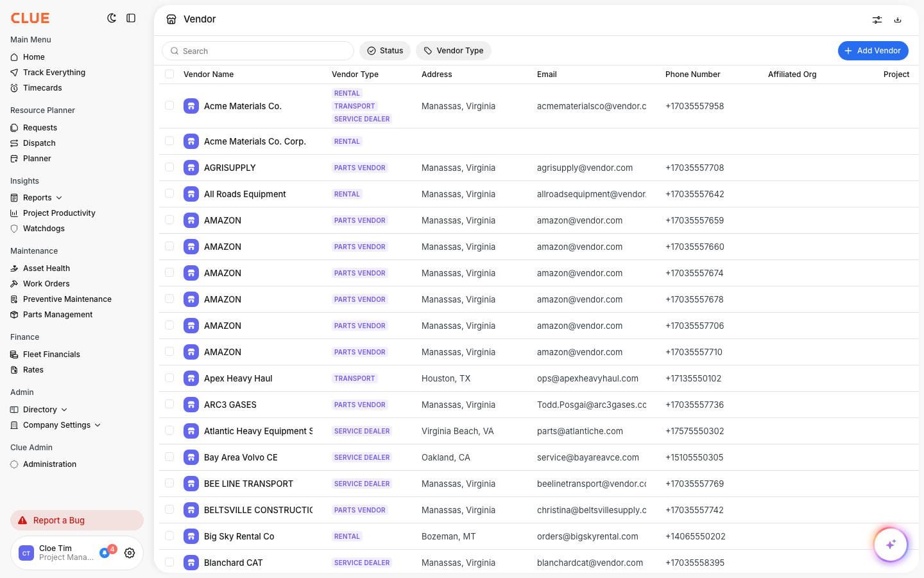924x578 pixels.
Task: Click the Apex Heavy Haul vendor icon
Action: coord(191,378)
